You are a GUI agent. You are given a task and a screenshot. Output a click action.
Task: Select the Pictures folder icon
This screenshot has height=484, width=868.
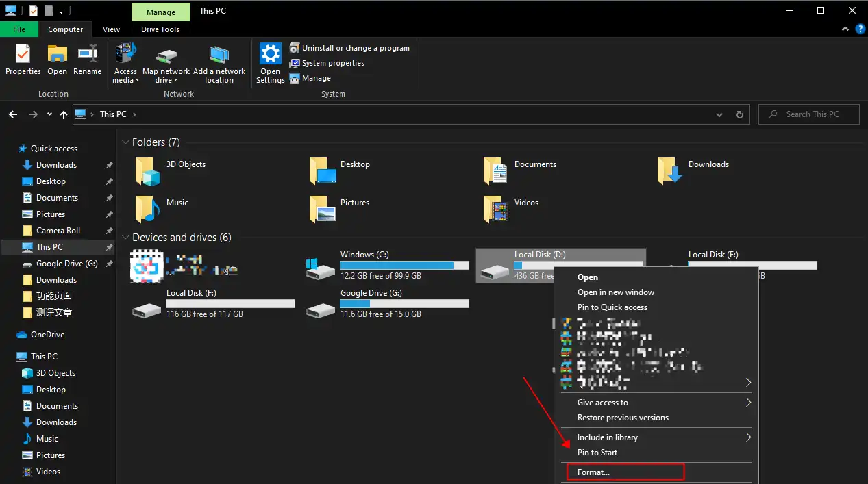point(322,209)
